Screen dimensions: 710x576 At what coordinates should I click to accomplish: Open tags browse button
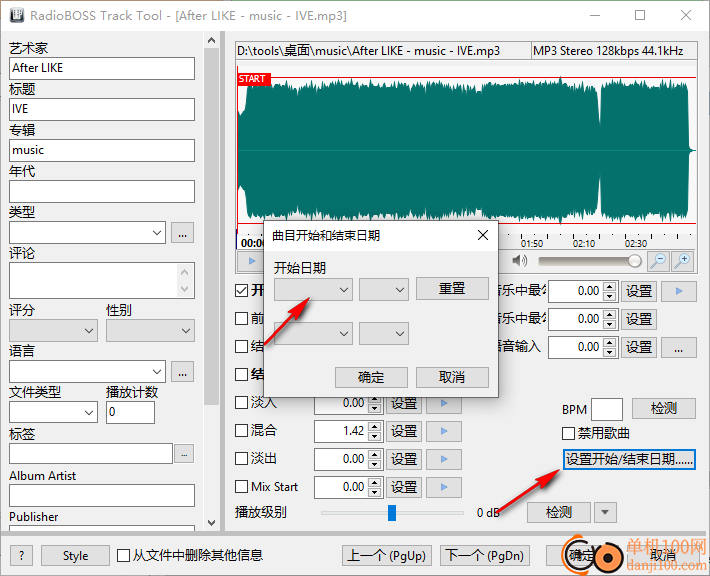pos(184,454)
